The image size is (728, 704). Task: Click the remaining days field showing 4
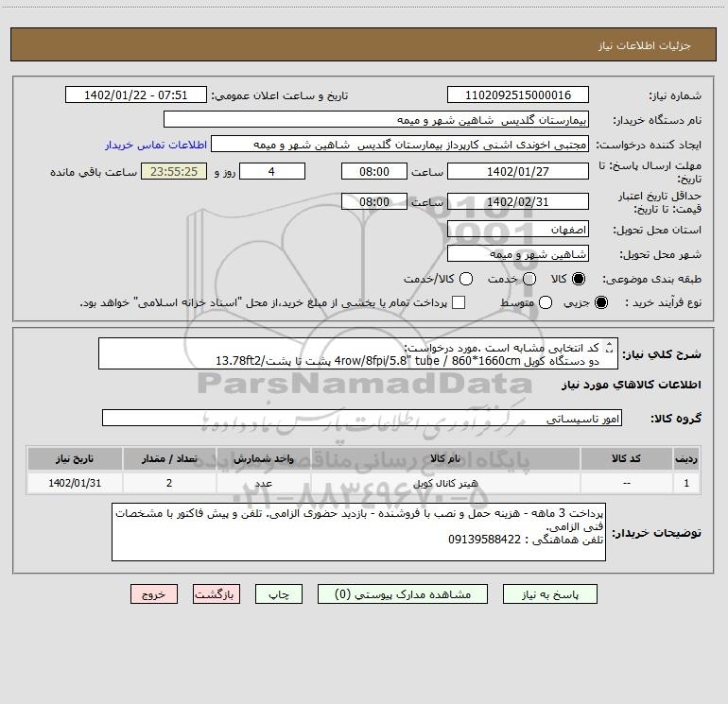tap(272, 171)
